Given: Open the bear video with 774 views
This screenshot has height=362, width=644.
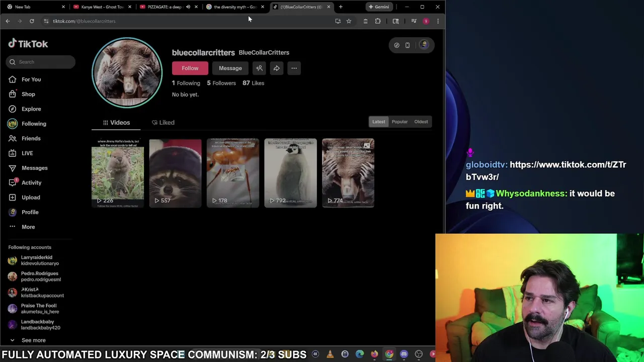Looking at the screenshot, I should [348, 173].
